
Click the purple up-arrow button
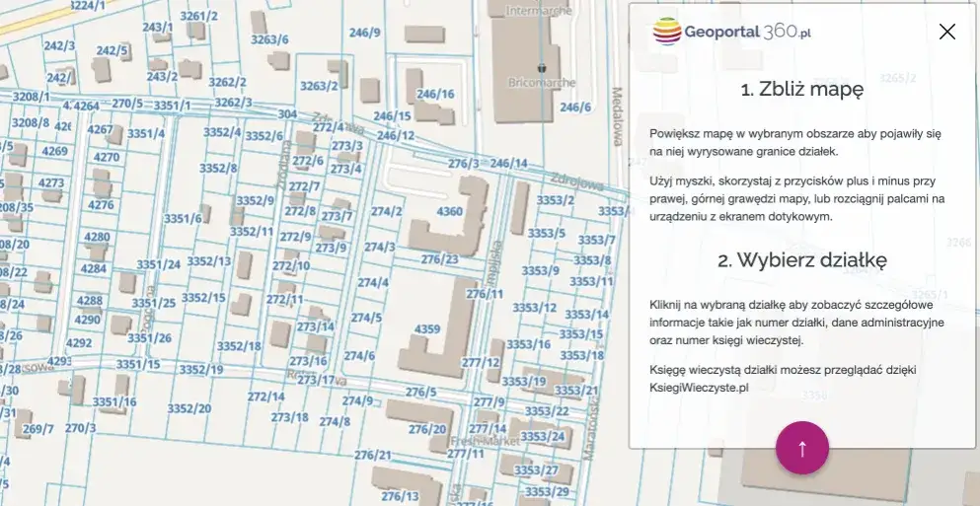pyautogui.click(x=801, y=448)
